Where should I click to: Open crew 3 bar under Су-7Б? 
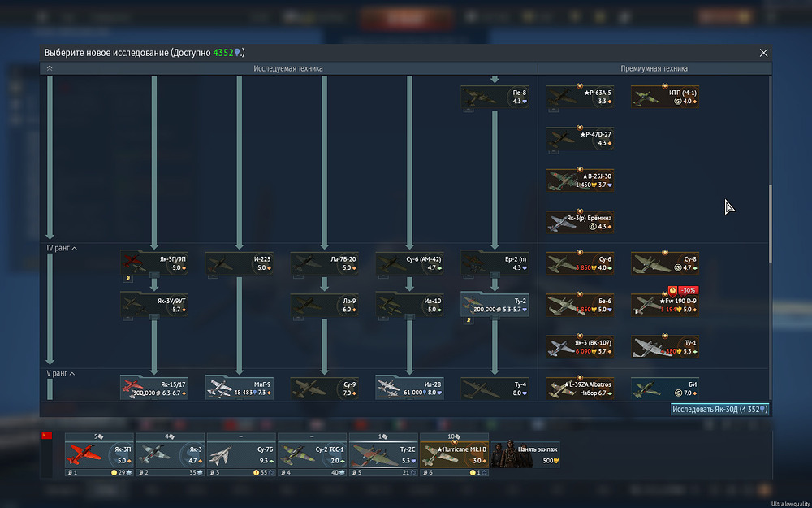(241, 473)
